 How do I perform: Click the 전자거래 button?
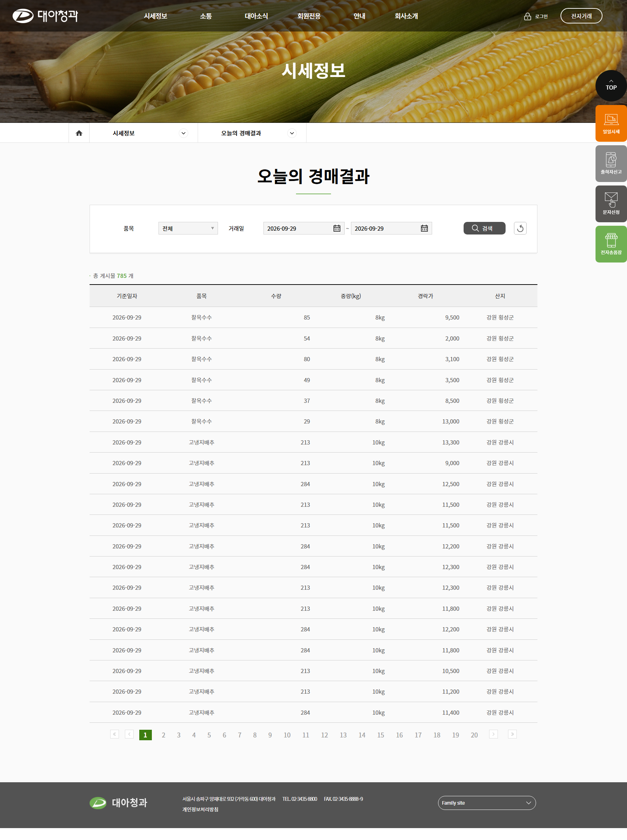pyautogui.click(x=581, y=16)
